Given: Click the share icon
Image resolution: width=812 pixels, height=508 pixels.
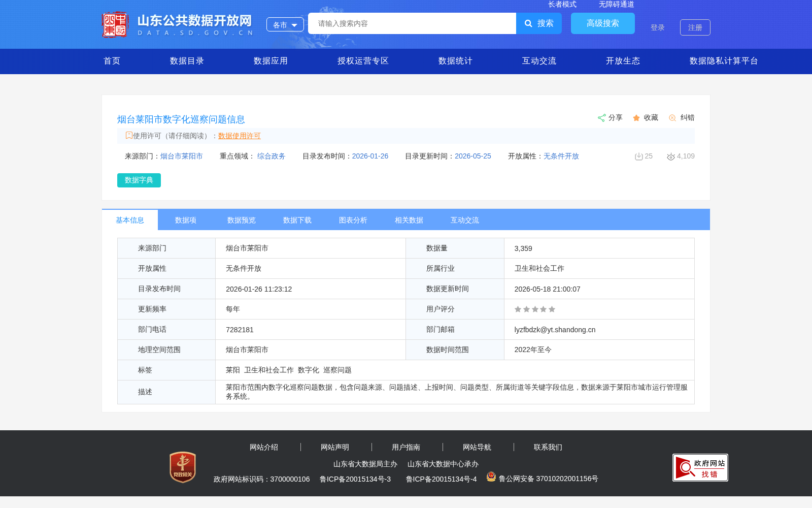Looking at the screenshot, I should (x=602, y=118).
